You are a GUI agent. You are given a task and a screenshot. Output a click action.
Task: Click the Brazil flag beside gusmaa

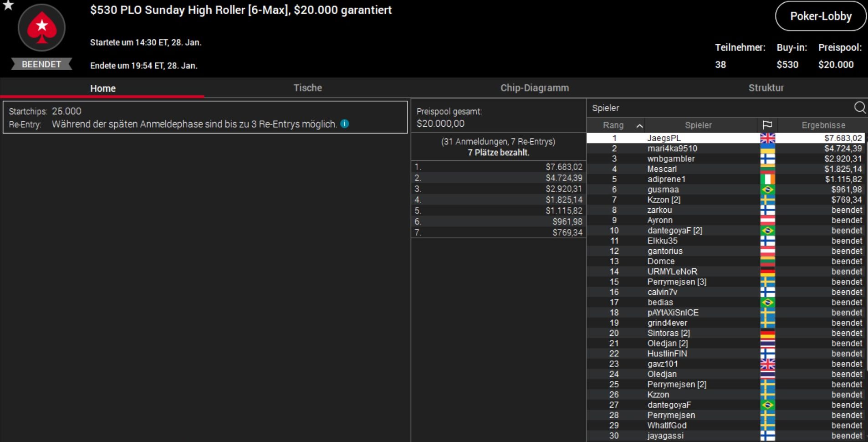(767, 190)
